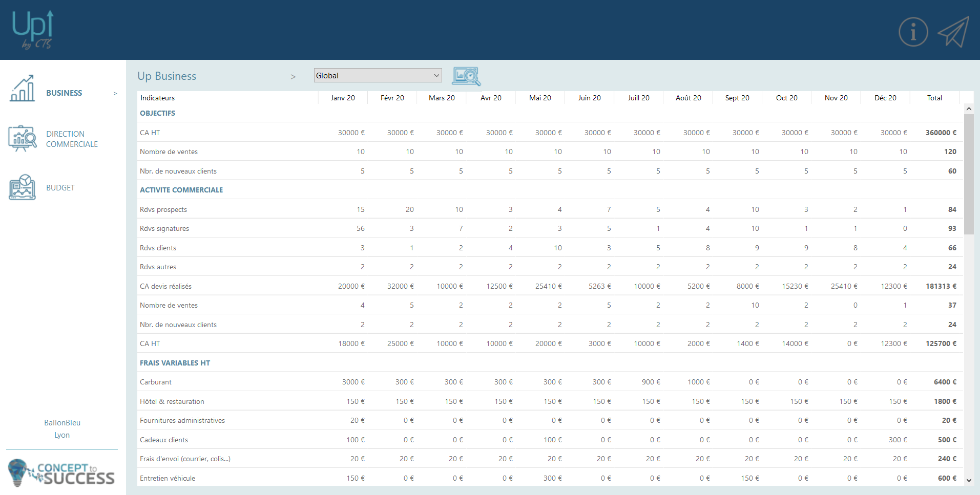Expand the BUSINESS submenu chevron
Viewport: 980px width, 495px height.
pos(115,93)
